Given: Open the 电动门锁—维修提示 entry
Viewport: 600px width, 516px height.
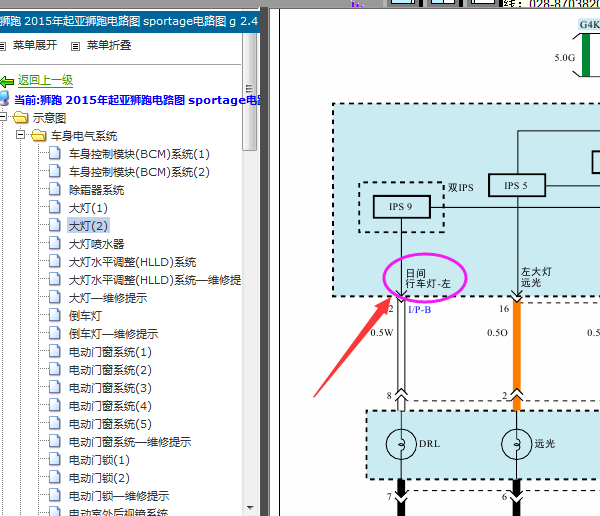Looking at the screenshot, I should [119, 496].
